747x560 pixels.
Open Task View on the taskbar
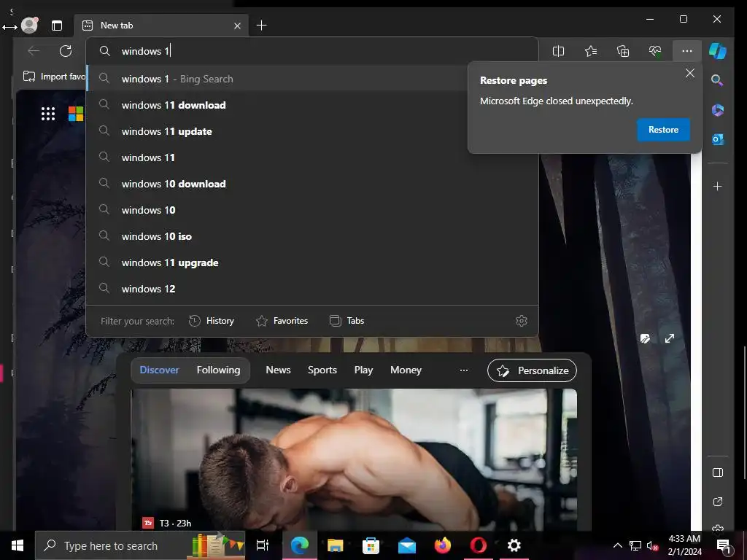(263, 545)
